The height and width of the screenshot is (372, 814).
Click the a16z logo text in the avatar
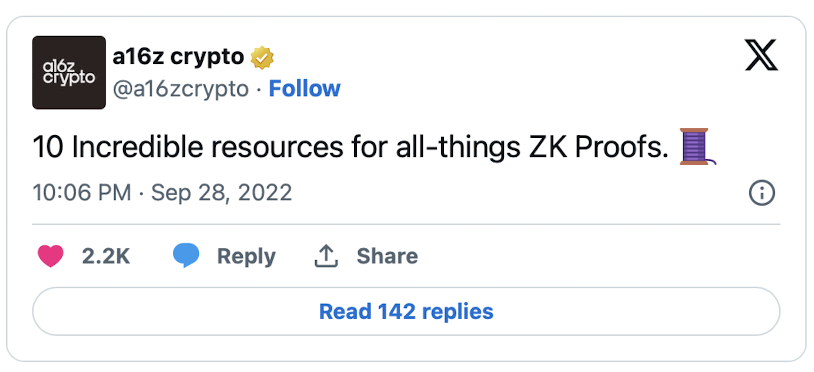[x=69, y=73]
